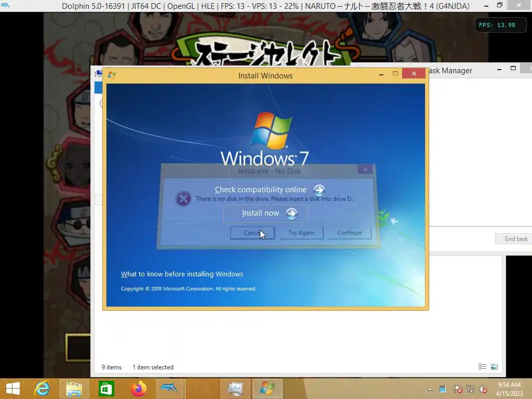Click End task in Task Manager
532x399 pixels.
pos(516,239)
